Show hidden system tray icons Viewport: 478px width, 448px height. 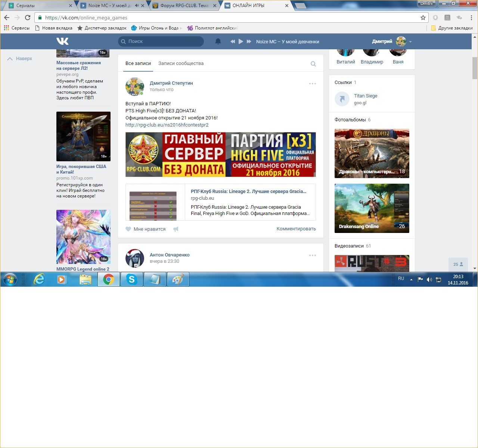tap(412, 280)
